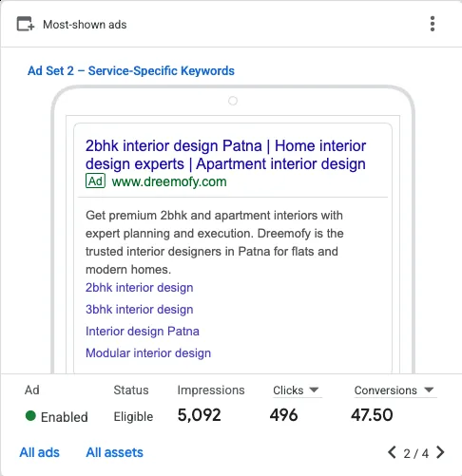462x476 pixels.
Task: Click the '3bhk interior design' sitelink
Action: [x=140, y=310]
